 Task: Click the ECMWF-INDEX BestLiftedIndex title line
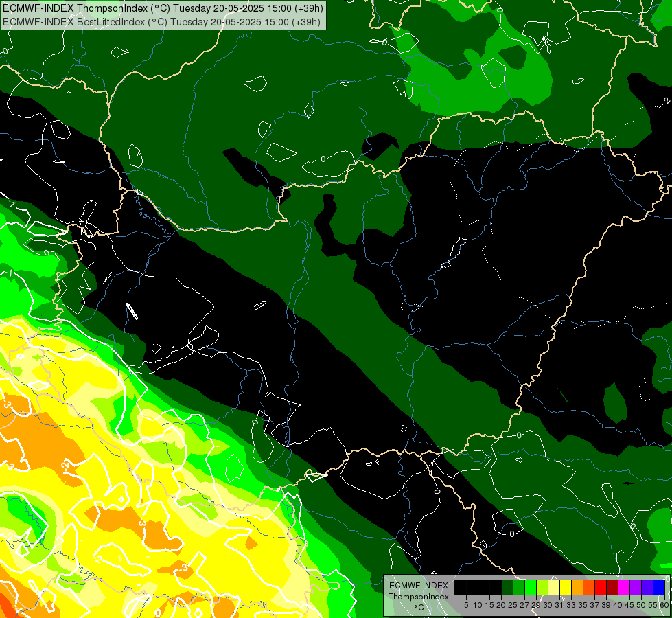click(x=161, y=22)
